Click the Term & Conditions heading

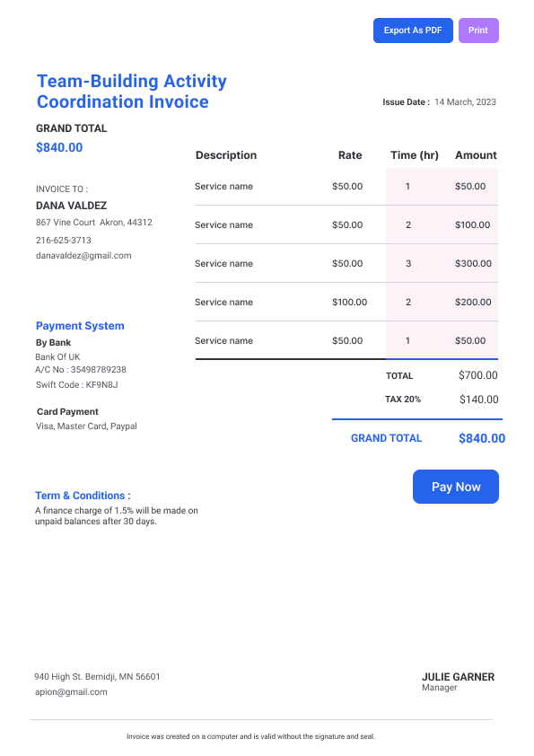coord(83,496)
